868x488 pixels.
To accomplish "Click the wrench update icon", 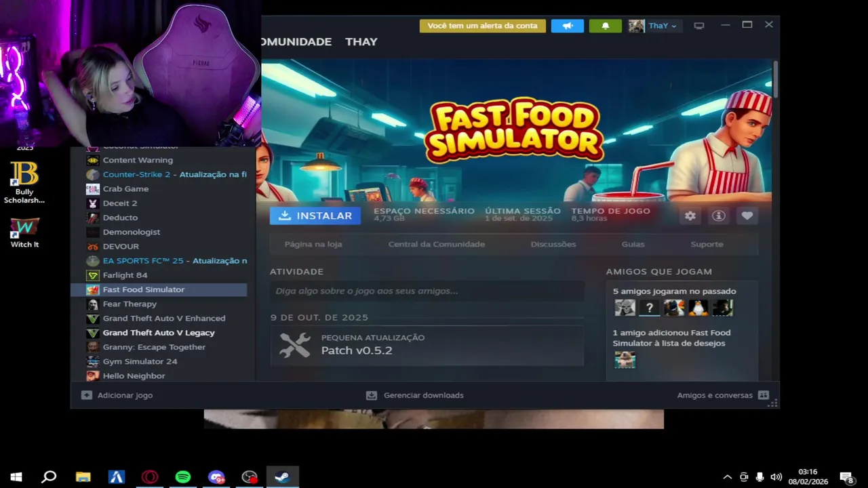I will (295, 346).
